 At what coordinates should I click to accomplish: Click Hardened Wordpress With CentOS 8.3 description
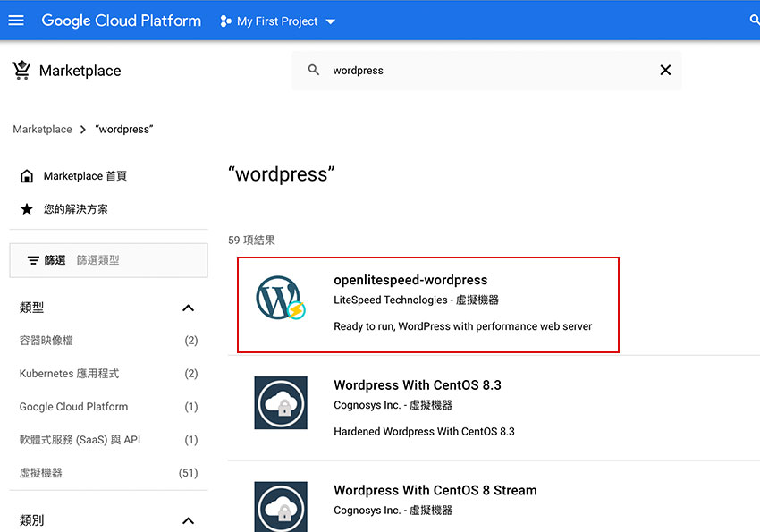click(x=424, y=431)
